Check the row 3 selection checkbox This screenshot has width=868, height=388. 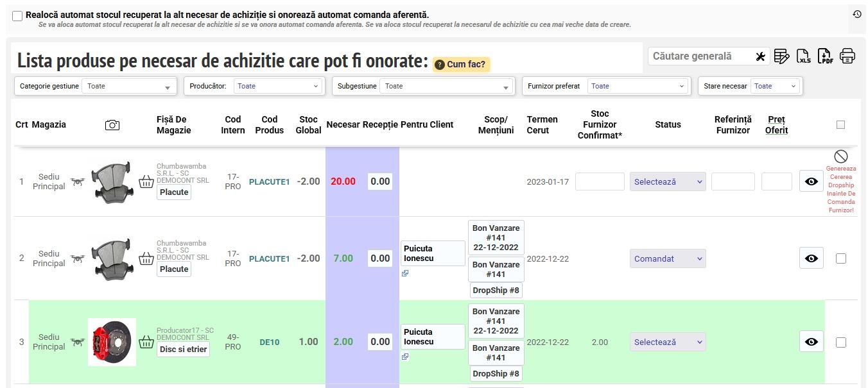click(x=840, y=342)
